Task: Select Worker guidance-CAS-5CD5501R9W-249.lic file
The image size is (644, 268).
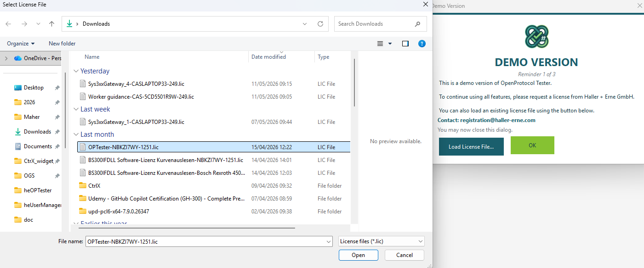Action: pos(213,97)
